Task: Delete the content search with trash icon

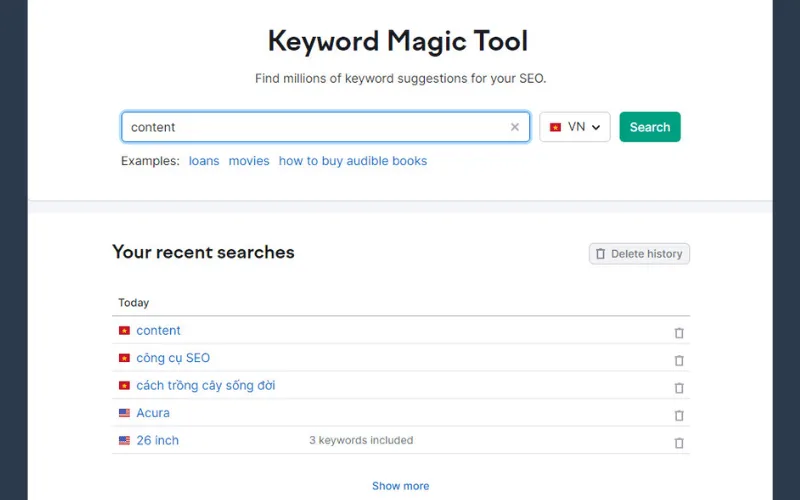Action: click(x=679, y=333)
